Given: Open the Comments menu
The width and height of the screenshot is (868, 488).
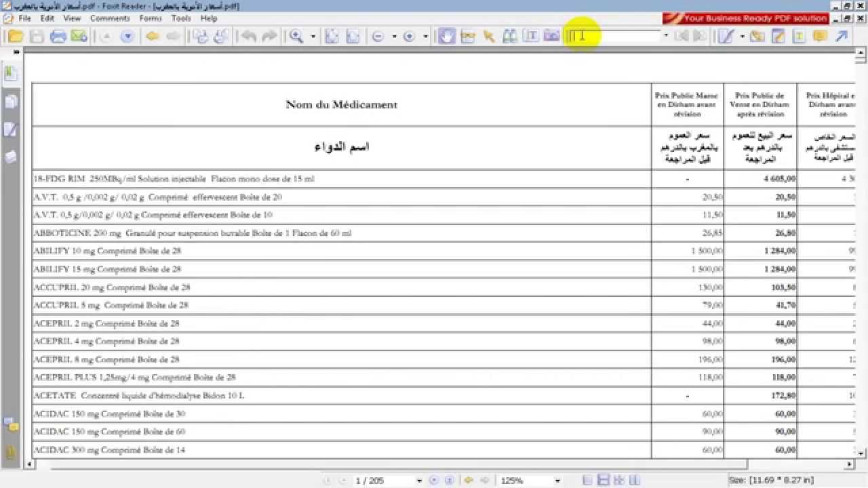Looking at the screenshot, I should coord(110,18).
